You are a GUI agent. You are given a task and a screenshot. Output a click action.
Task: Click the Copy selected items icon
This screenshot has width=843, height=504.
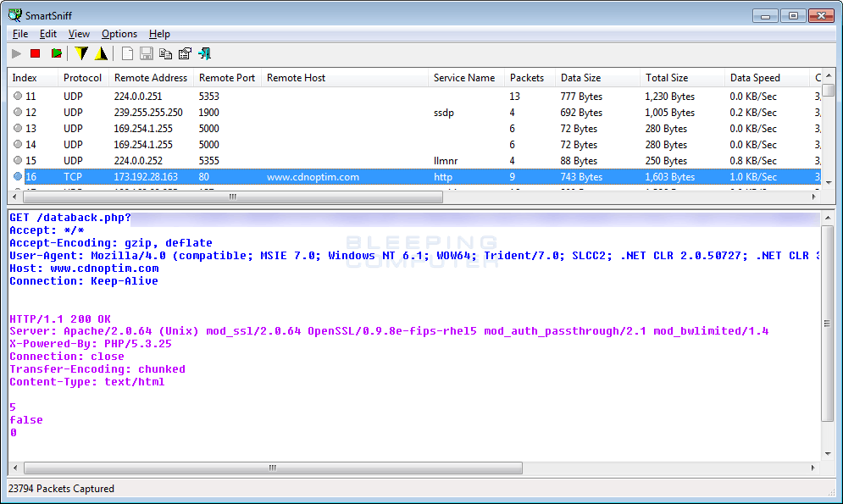(165, 53)
